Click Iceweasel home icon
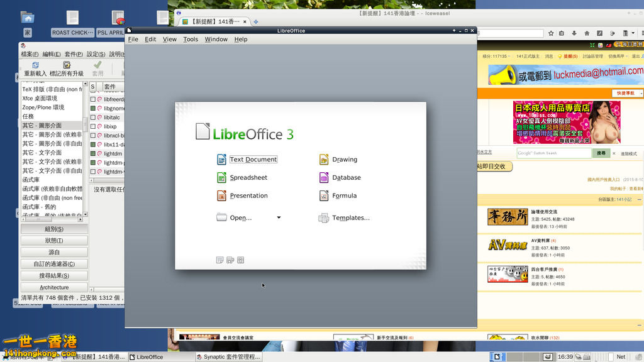Screen dimensions: 644x362 [587, 33]
